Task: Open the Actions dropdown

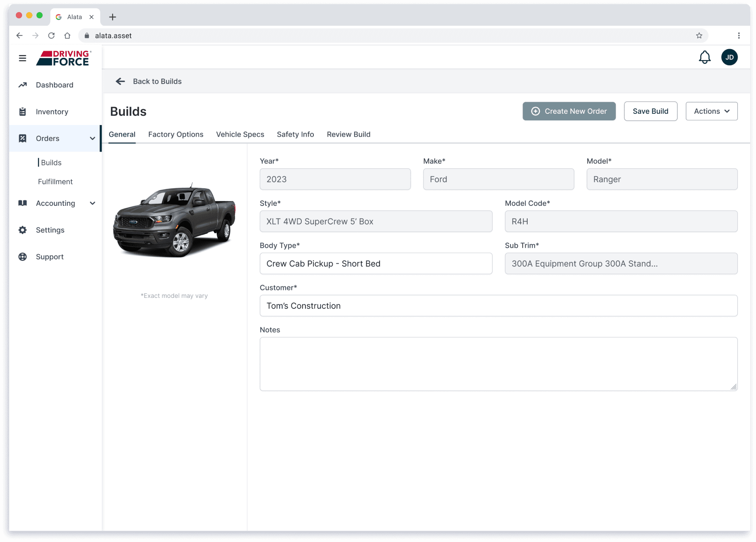Action: 711,111
